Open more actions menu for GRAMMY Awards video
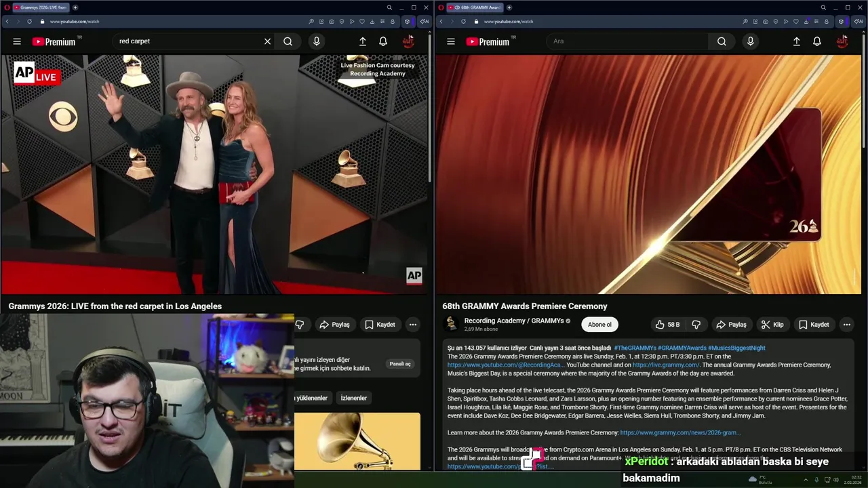The height and width of the screenshot is (488, 868). click(x=846, y=325)
